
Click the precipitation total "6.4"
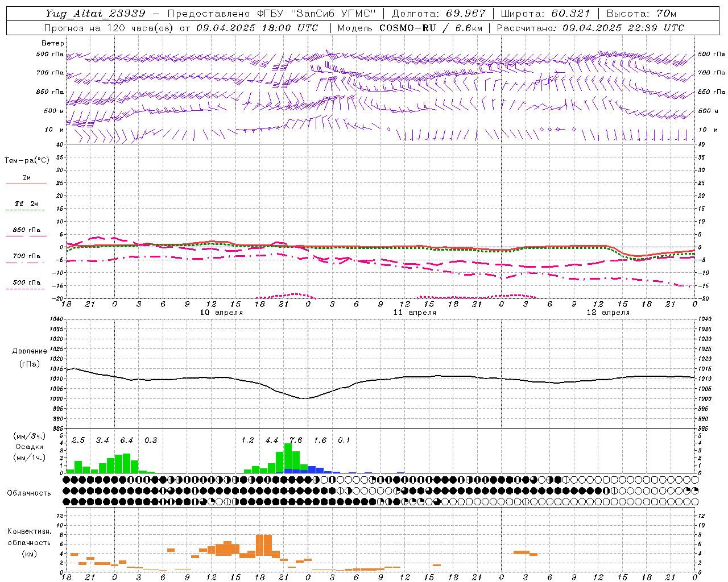126,440
